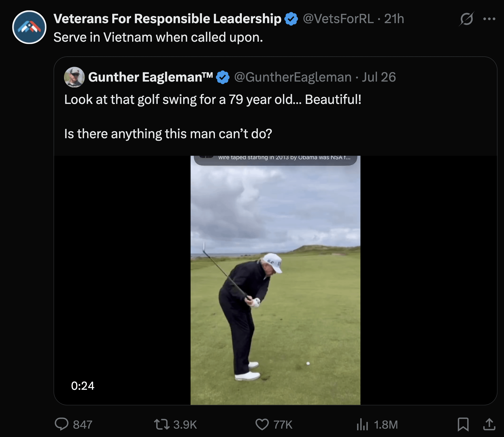Screen dimensions: 504x437
Task: View post analytics bar chart icon
Action: coord(362,424)
